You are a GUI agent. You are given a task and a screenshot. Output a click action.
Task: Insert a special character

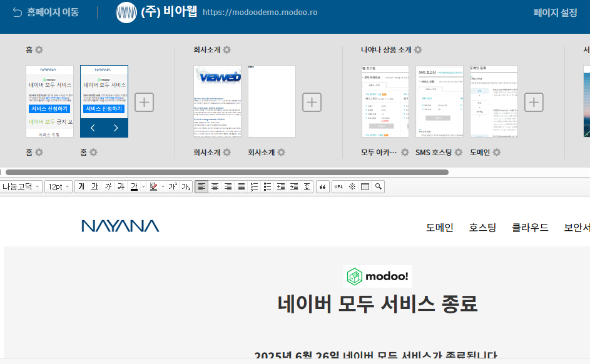(x=352, y=186)
